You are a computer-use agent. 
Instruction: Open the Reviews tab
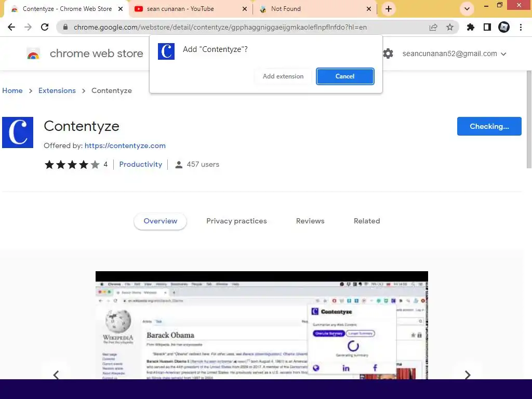tap(310, 221)
